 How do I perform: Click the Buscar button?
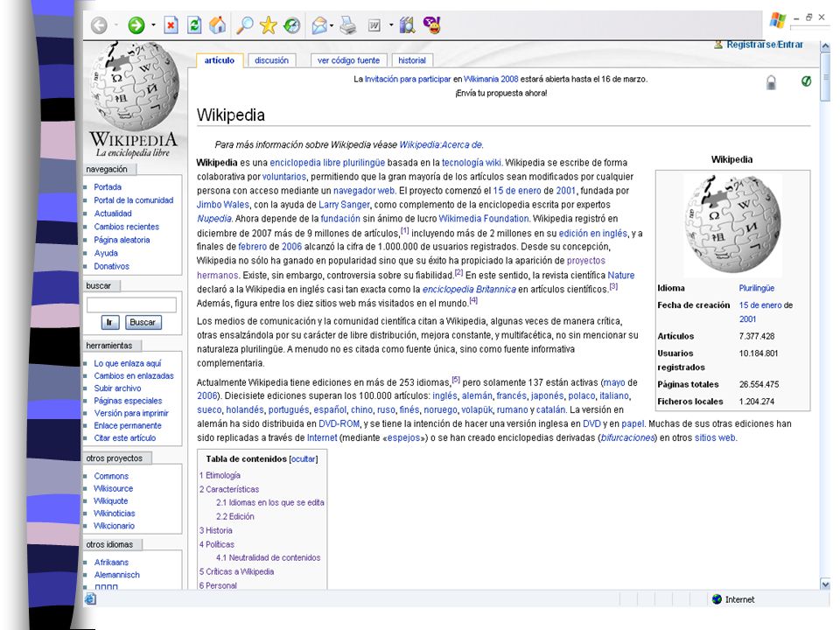coord(143,322)
